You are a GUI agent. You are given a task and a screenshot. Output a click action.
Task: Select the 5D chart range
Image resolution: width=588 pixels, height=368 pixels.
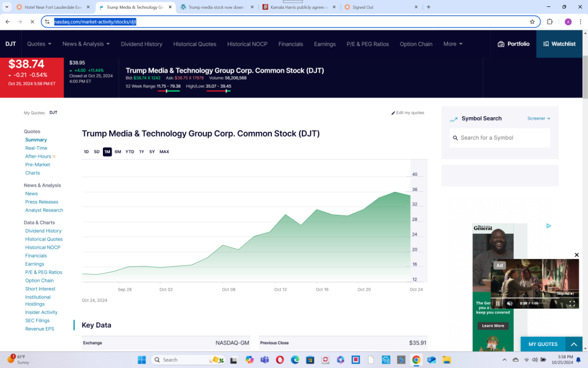pos(97,152)
